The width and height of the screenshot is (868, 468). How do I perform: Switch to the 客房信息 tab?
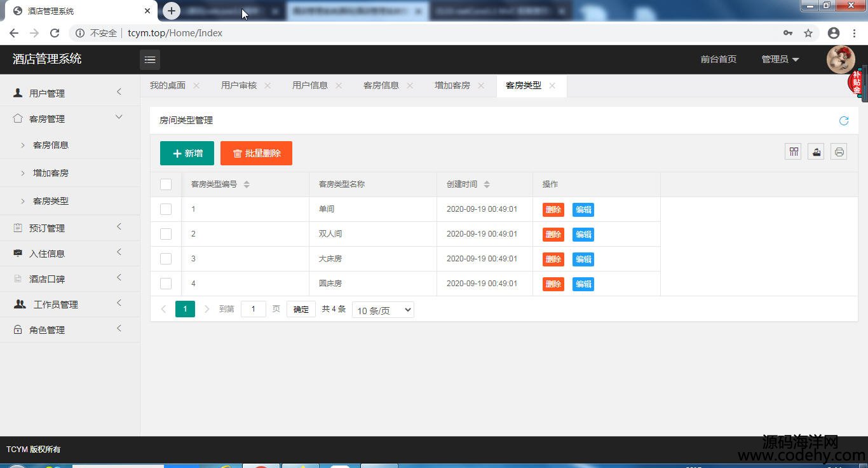(381, 85)
